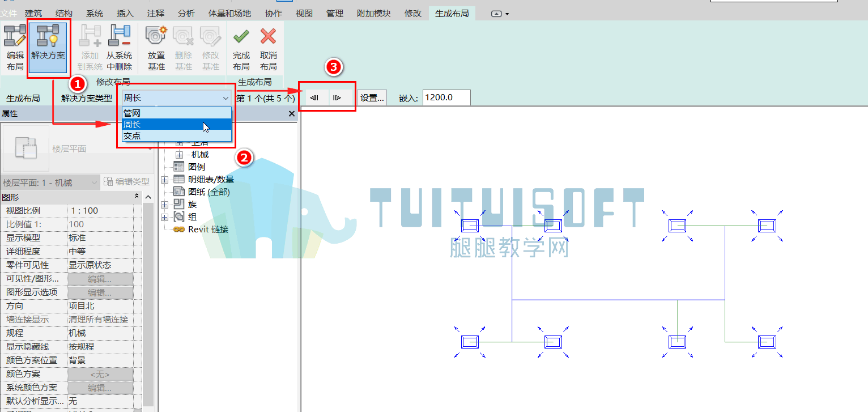Viewport: 868px width, 412px height.
Task: Open the ribbon display options dropdown
Action: (500, 14)
